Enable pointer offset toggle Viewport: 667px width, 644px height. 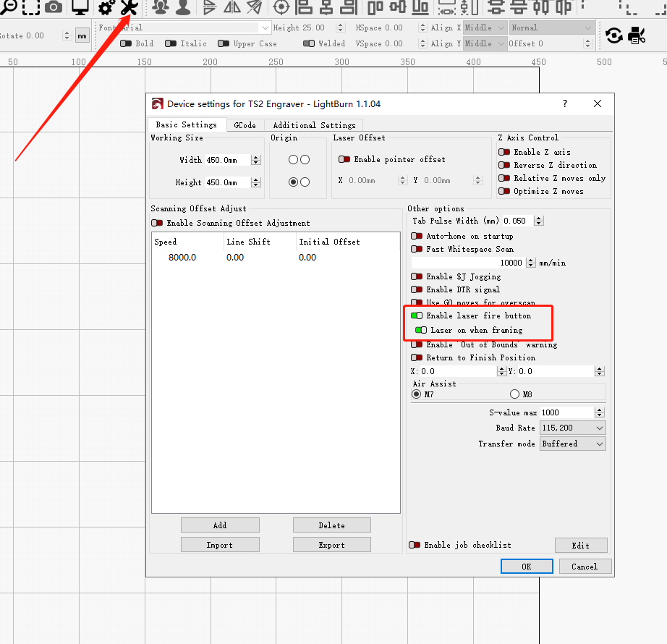point(344,159)
